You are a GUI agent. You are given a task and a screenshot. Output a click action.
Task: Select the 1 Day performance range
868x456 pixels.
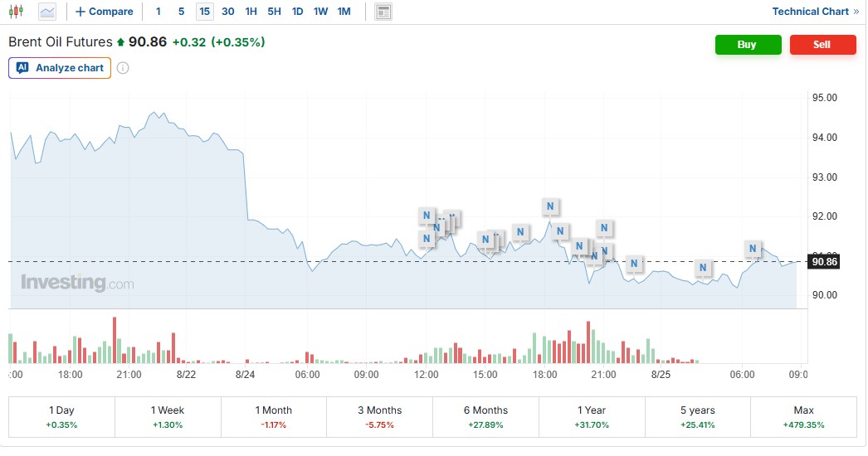tap(61, 417)
